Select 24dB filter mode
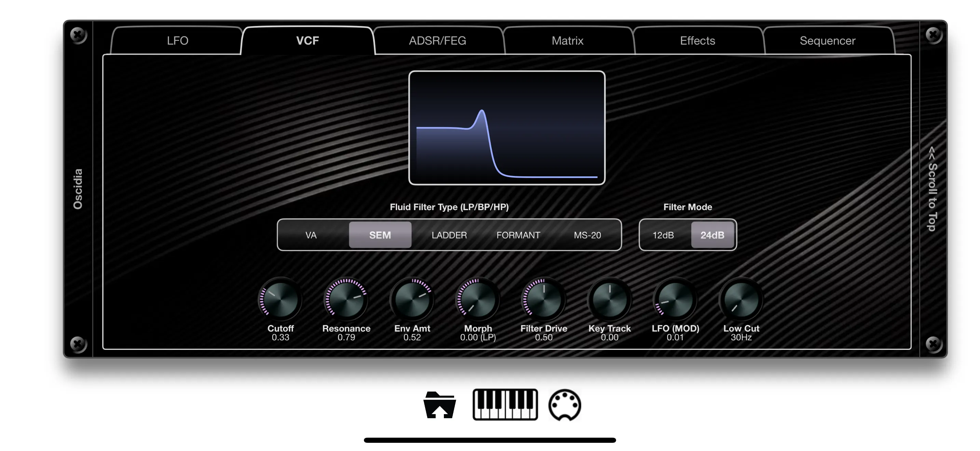 [x=712, y=235]
